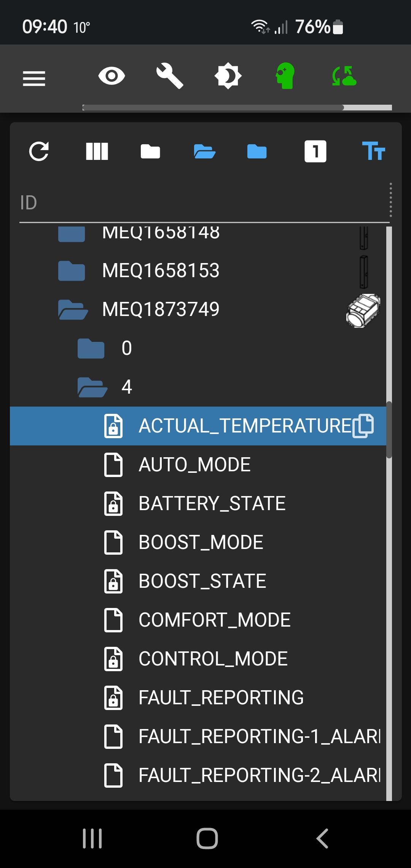Click the white collapse-all folder icon

[150, 152]
